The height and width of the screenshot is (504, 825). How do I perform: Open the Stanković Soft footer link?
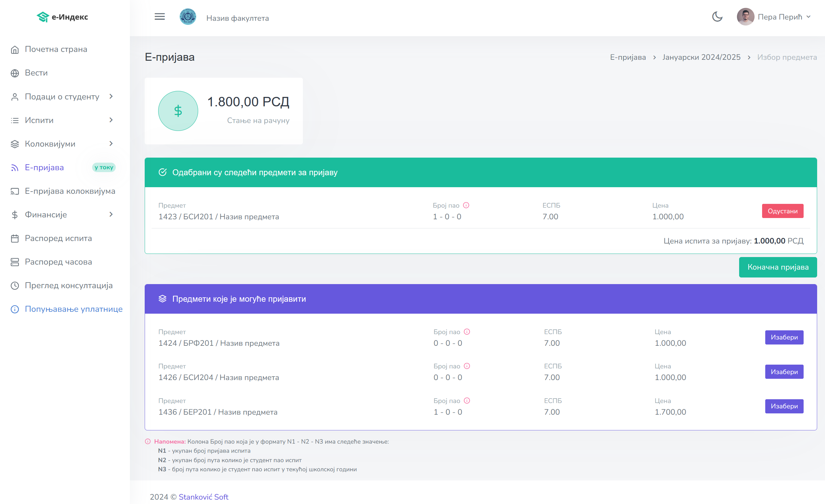point(203,497)
